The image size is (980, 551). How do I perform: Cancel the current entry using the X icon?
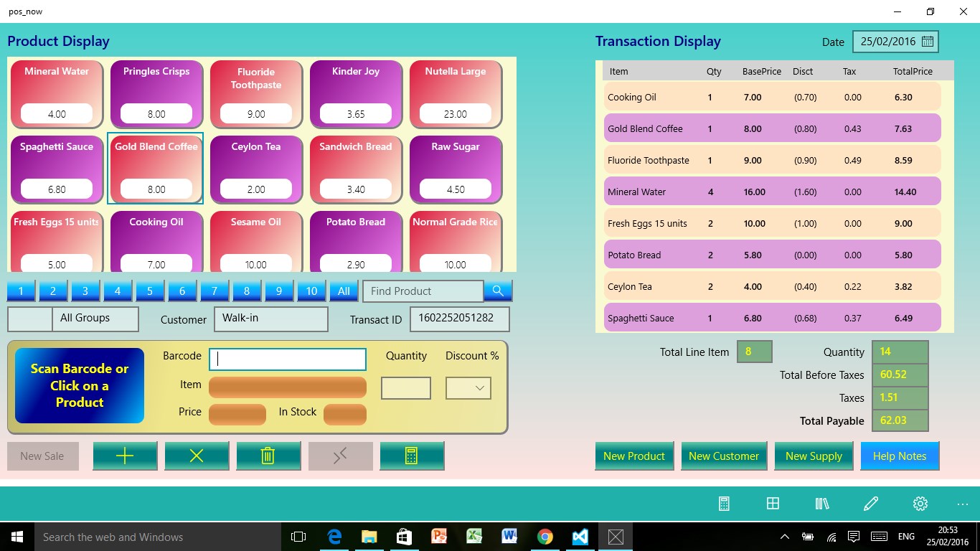[197, 456]
